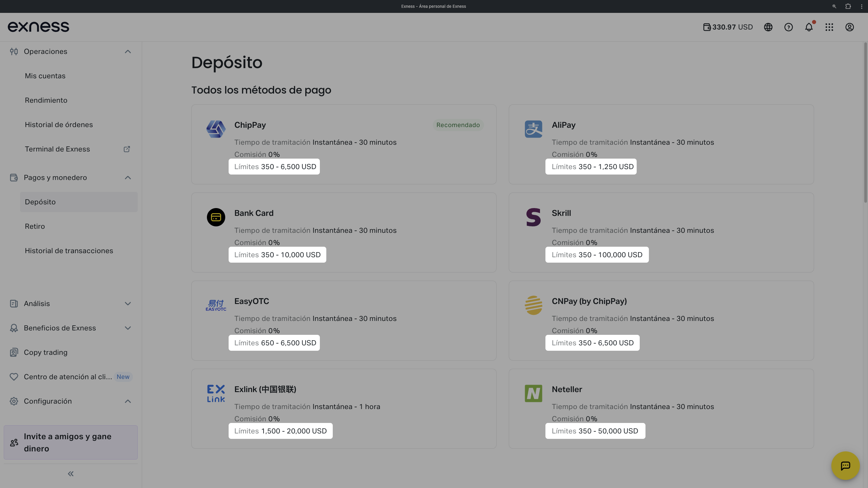Select CNPay (by ChipPay) method
Viewport: 868px width, 488px height.
[661, 321]
